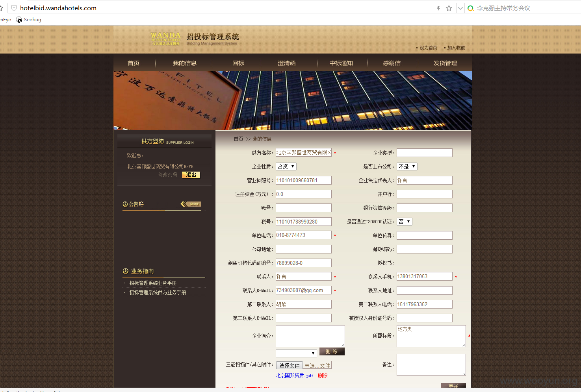Click the 第二联系人E-MAIL input field
Viewport: 581px width, 392px height.
tap(304, 318)
